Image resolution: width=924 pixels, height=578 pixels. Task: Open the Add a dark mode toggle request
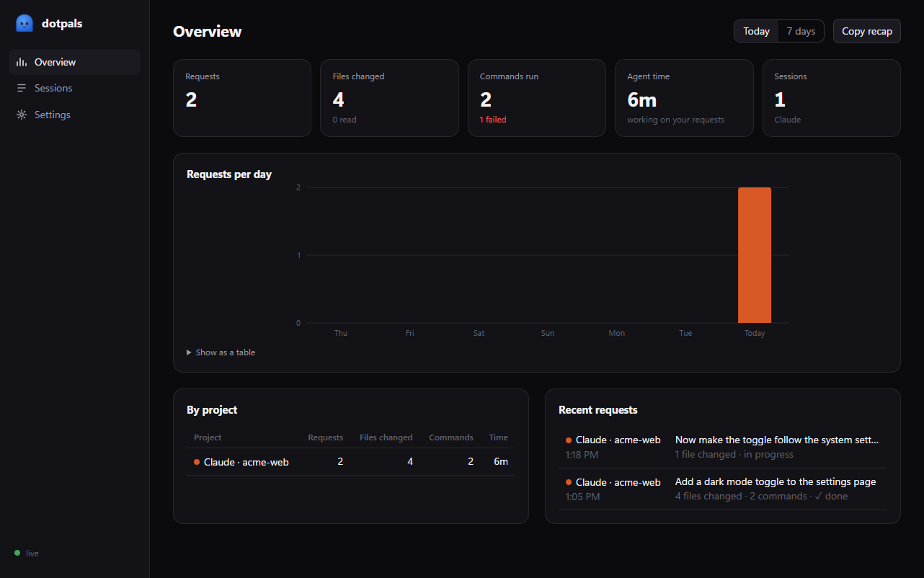pyautogui.click(x=723, y=489)
